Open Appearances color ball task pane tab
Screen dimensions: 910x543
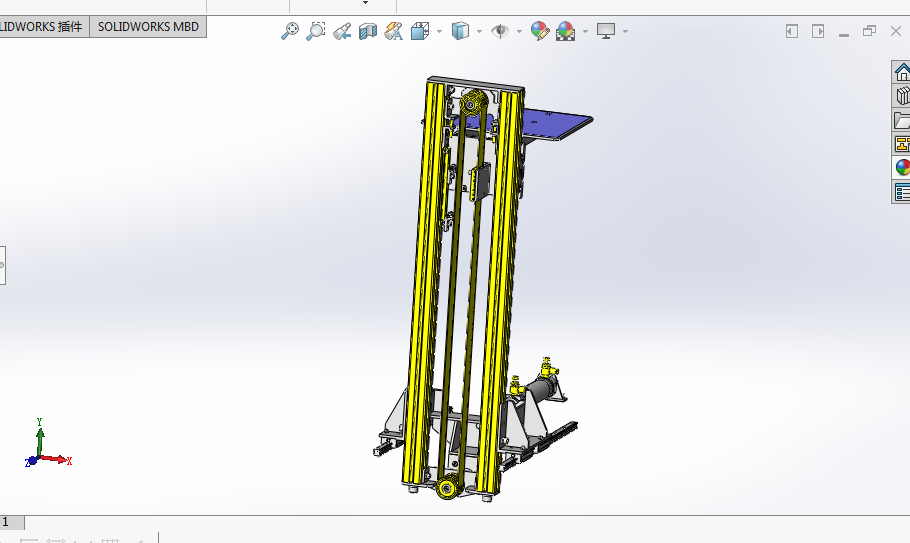[x=901, y=168]
